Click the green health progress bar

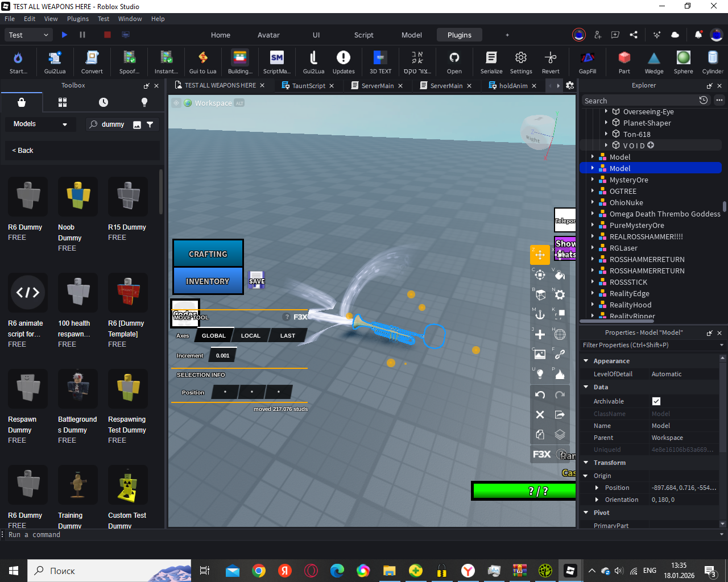point(524,491)
